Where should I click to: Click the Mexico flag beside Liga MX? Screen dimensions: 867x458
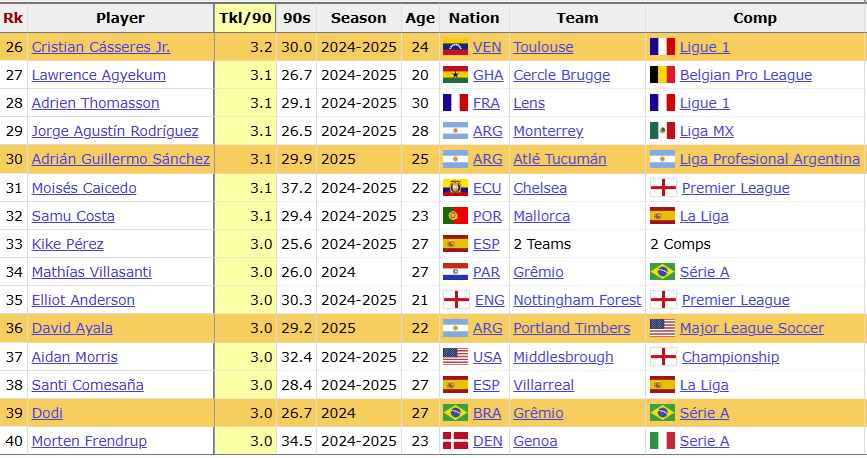click(x=662, y=131)
